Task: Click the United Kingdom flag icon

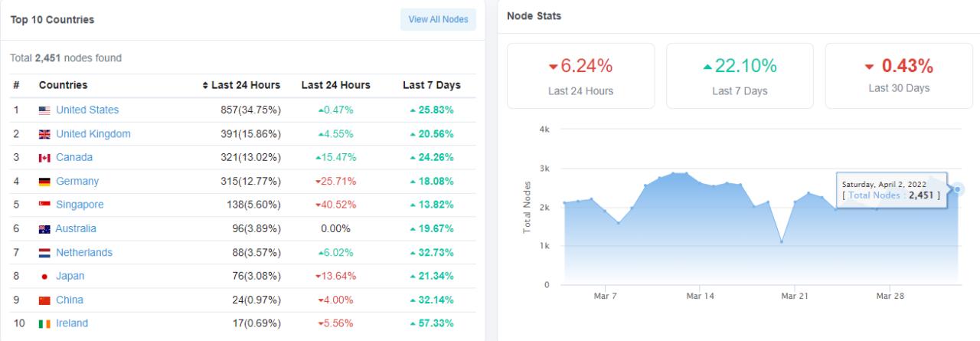Action: click(x=44, y=134)
